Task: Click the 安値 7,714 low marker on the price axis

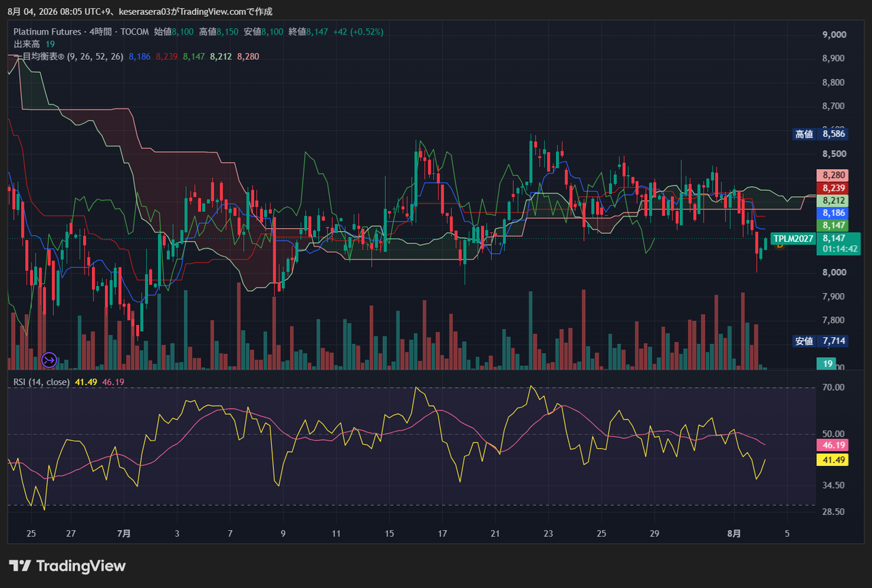Action: [820, 341]
